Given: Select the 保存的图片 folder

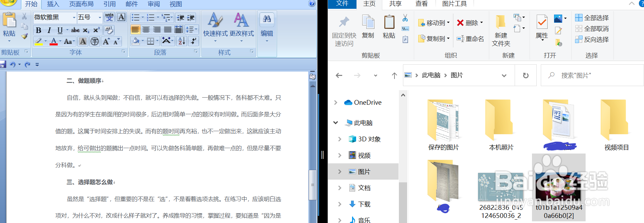Looking at the screenshot, I should (x=443, y=125).
